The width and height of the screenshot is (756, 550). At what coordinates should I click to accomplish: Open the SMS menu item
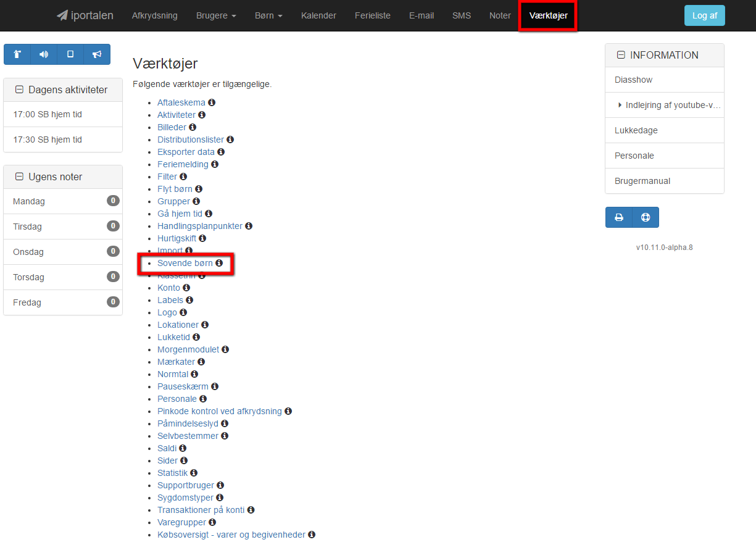tap(462, 15)
